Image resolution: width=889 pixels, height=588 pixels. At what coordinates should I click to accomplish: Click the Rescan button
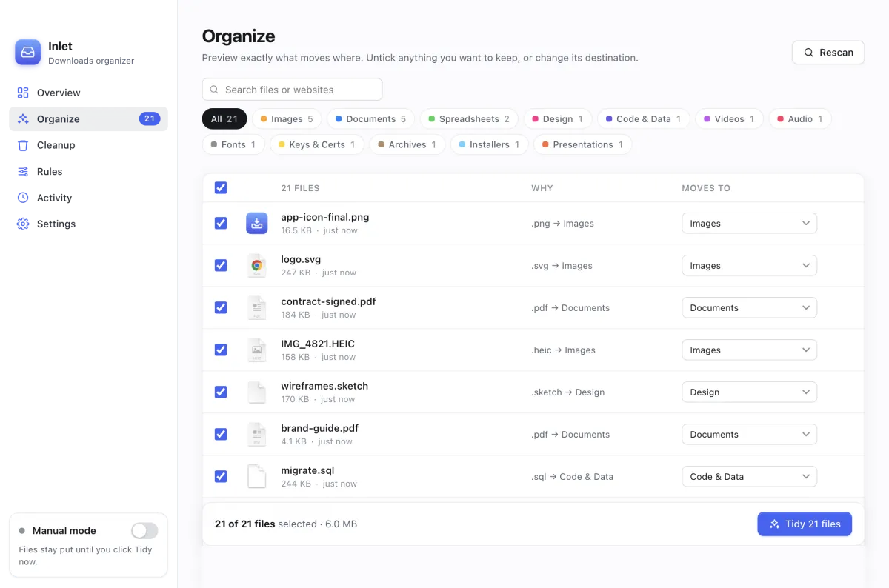pos(828,53)
